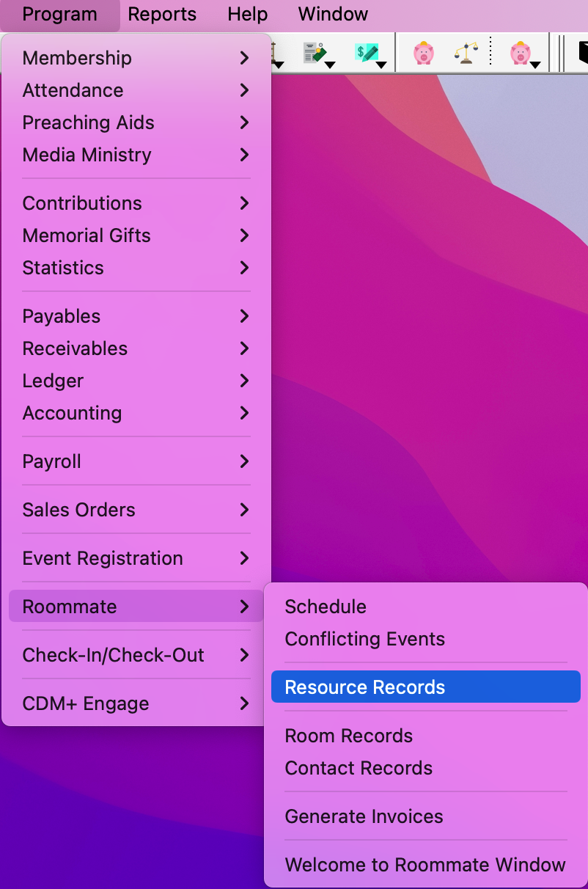
Task: Click the invoice with cash toolbar icon
Action: click(314, 54)
